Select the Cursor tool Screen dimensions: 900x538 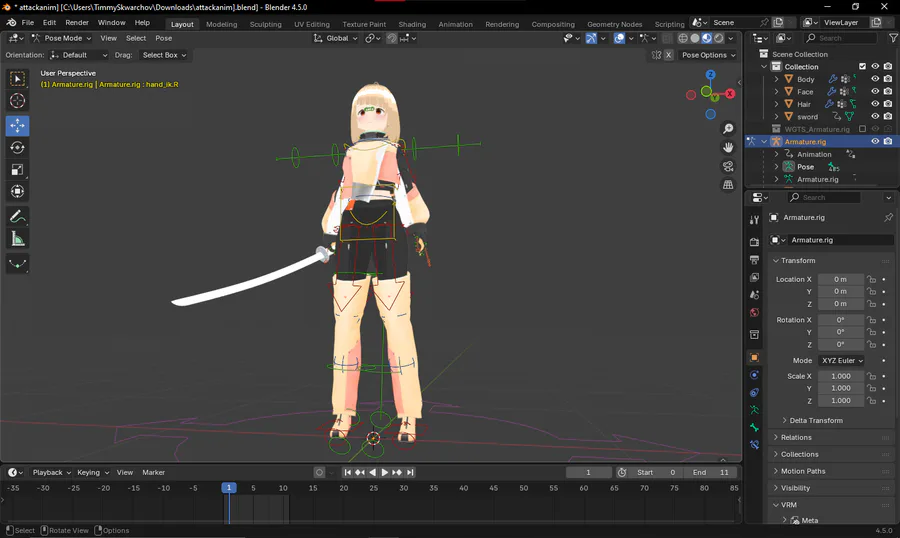pos(17,100)
